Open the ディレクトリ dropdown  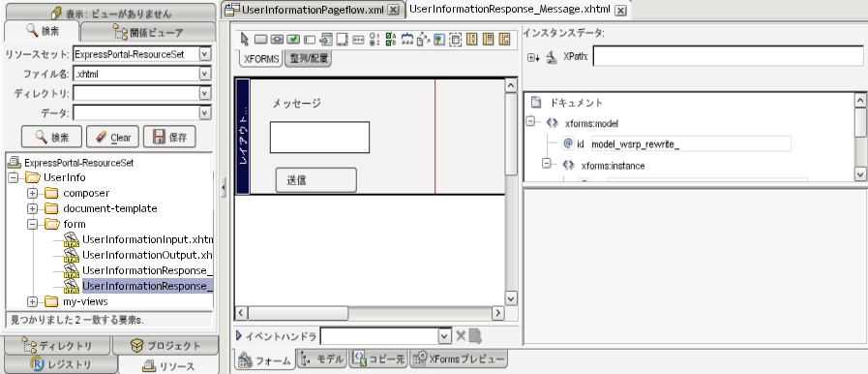click(205, 93)
